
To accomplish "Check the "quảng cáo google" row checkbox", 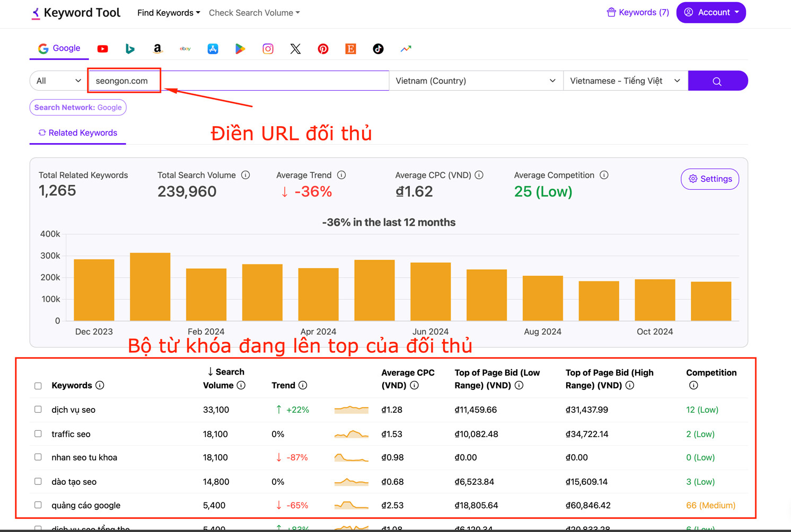I will pyautogui.click(x=38, y=505).
